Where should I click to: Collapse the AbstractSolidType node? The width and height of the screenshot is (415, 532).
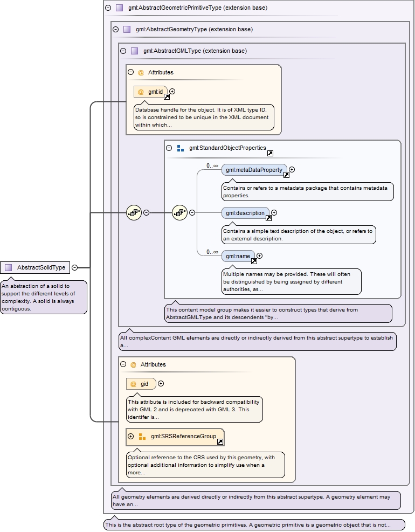pyautogui.click(x=75, y=268)
